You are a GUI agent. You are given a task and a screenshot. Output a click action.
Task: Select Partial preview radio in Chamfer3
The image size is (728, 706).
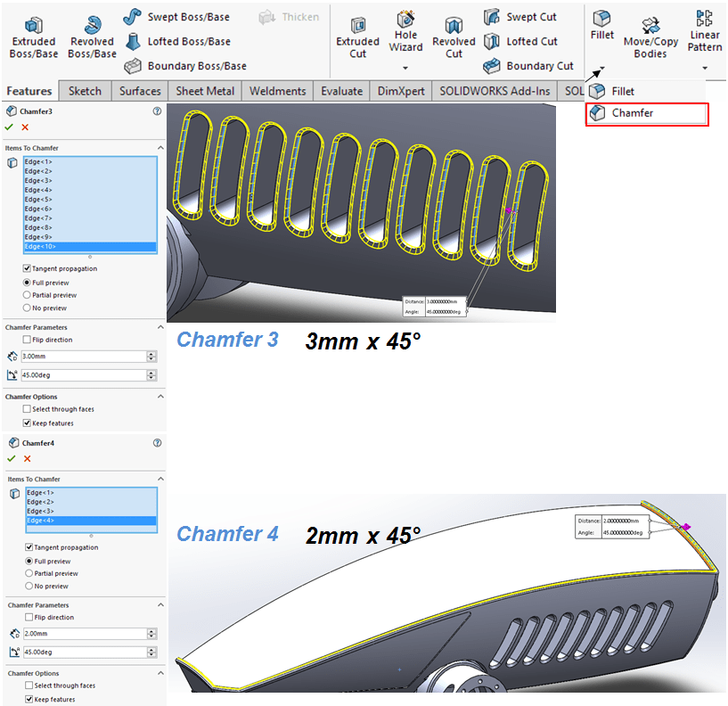pos(27,295)
